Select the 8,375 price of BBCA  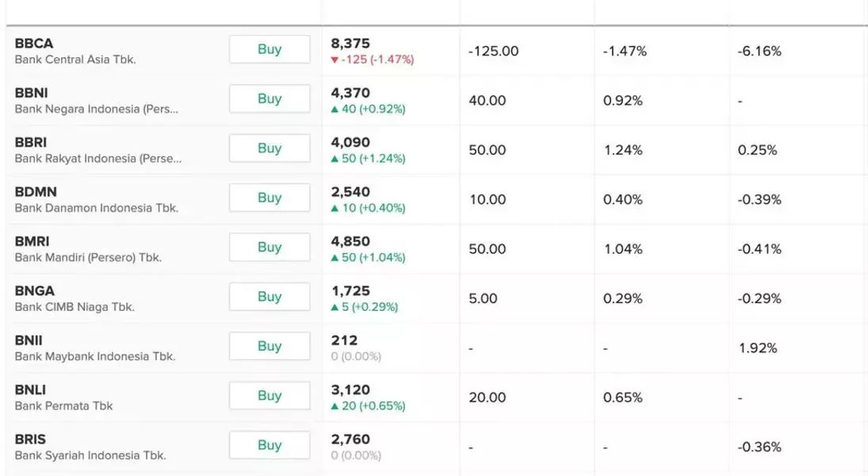(x=350, y=44)
